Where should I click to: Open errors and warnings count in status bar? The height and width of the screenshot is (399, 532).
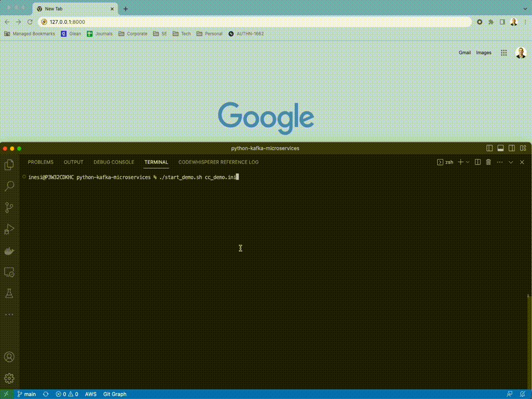(67, 394)
